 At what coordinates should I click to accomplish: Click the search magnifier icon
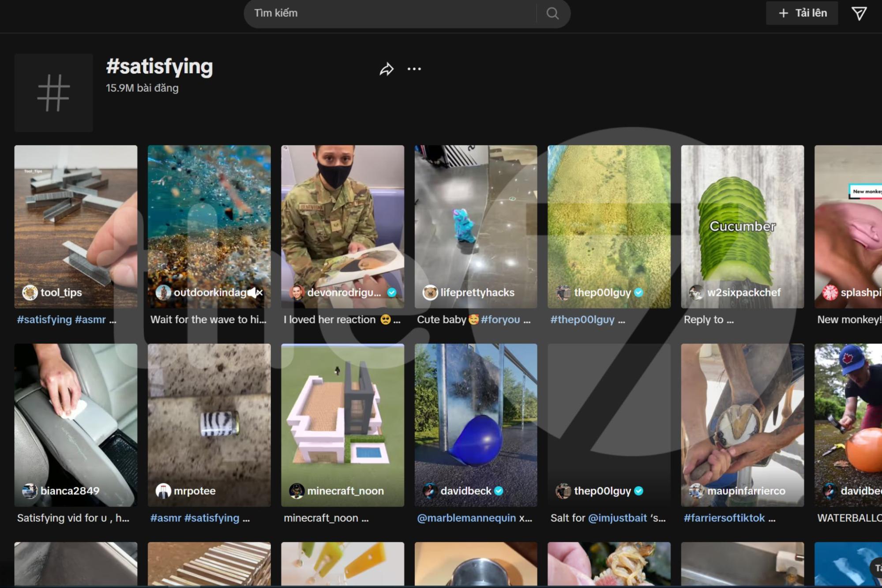552,13
